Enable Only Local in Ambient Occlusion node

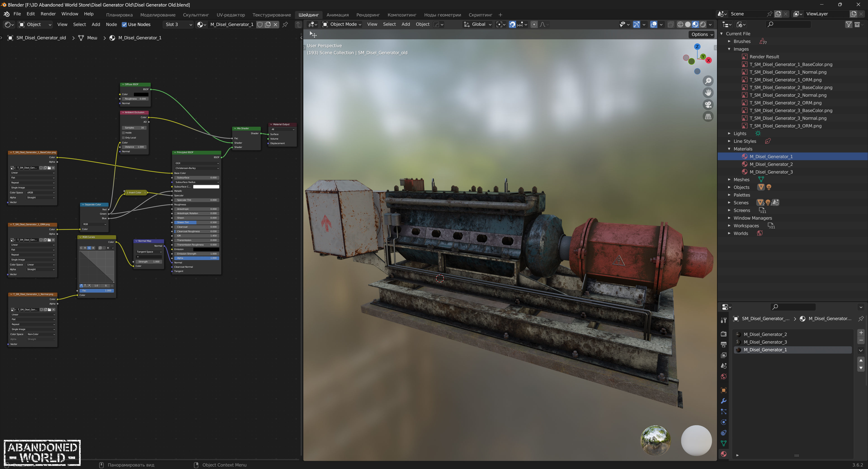(x=124, y=138)
